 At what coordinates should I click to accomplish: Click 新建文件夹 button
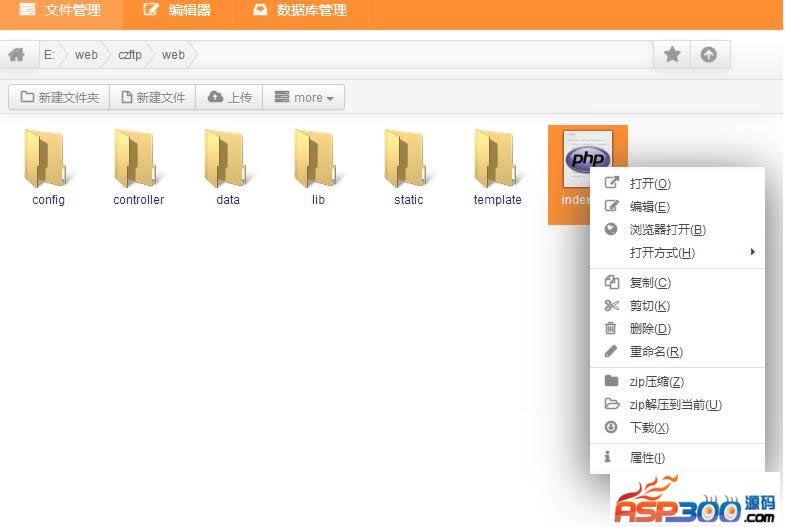tap(59, 97)
